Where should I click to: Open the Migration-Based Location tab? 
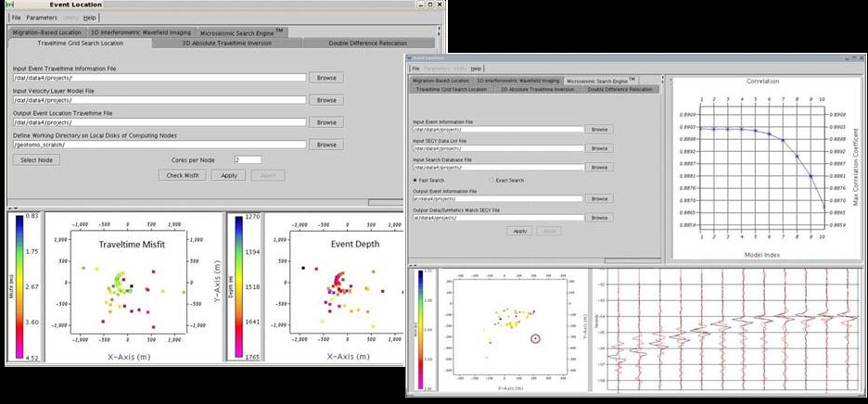(46, 32)
